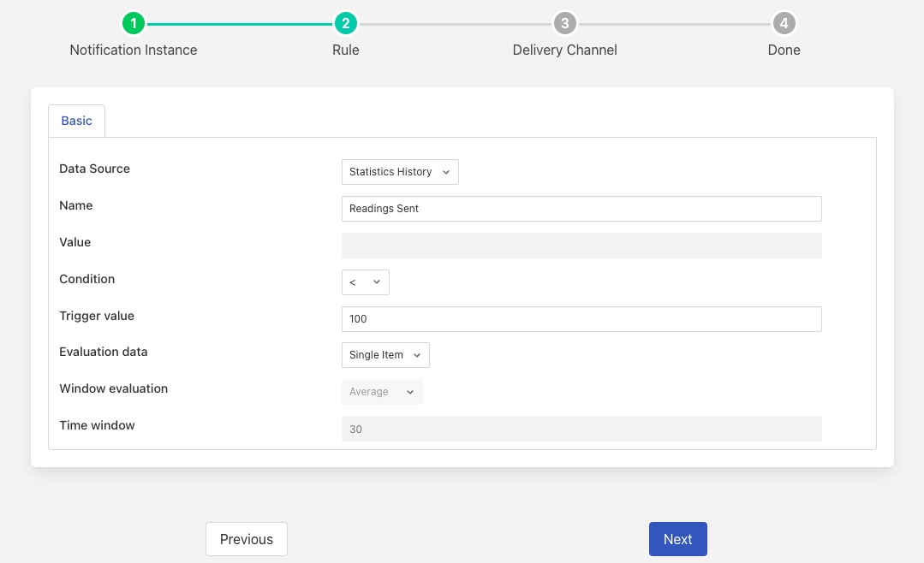Open the Statistics History data source dropdown
Screen dimensions: 924x563
(400, 172)
